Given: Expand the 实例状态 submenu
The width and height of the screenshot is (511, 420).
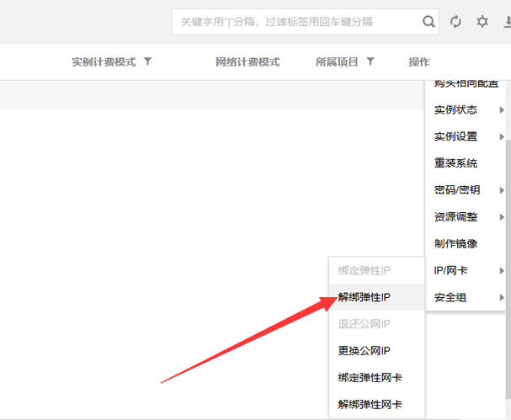Looking at the screenshot, I should click(x=466, y=109).
